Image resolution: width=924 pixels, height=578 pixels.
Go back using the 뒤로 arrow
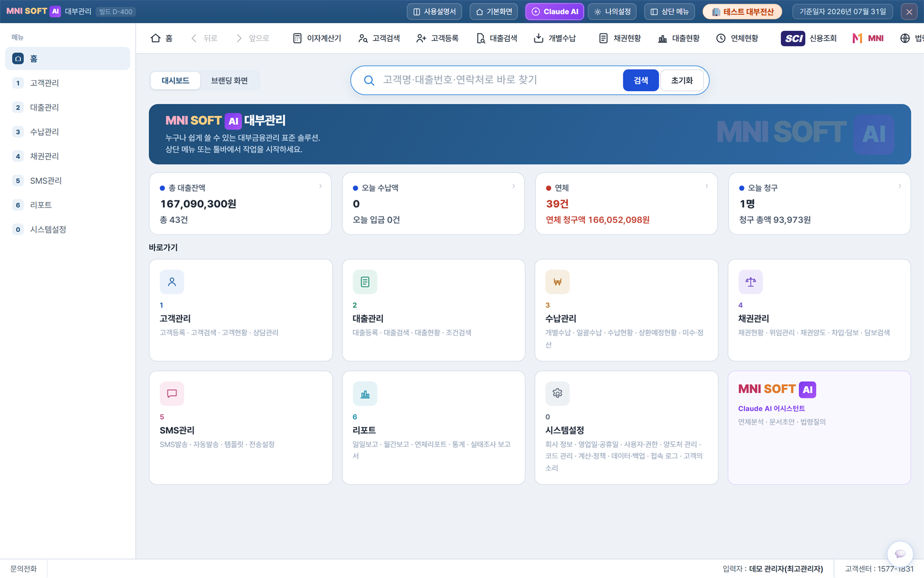coord(204,38)
